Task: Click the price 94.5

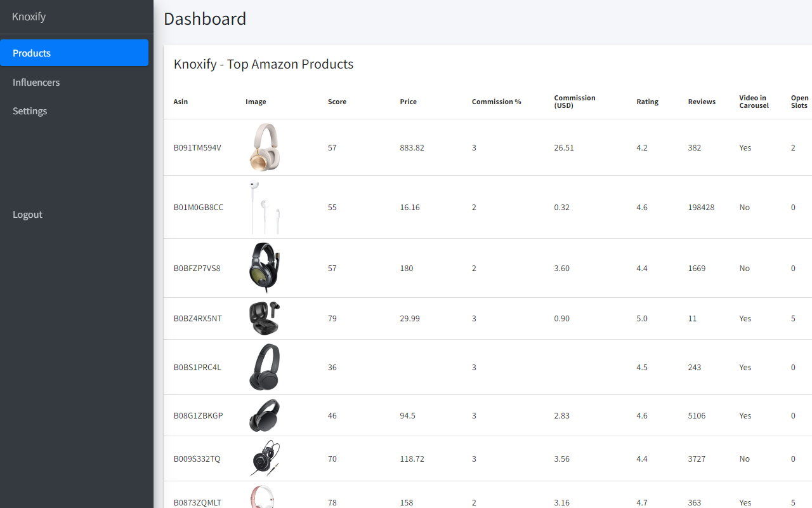Action: coord(408,415)
